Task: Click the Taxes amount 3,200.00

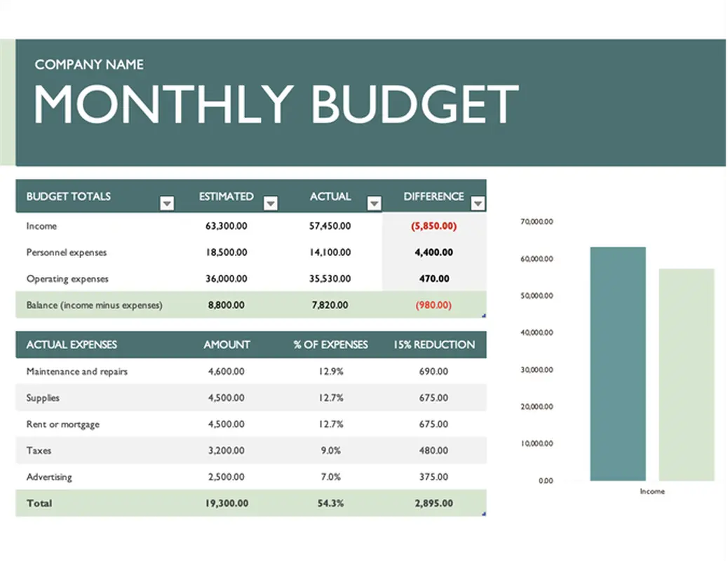Action: point(226,451)
